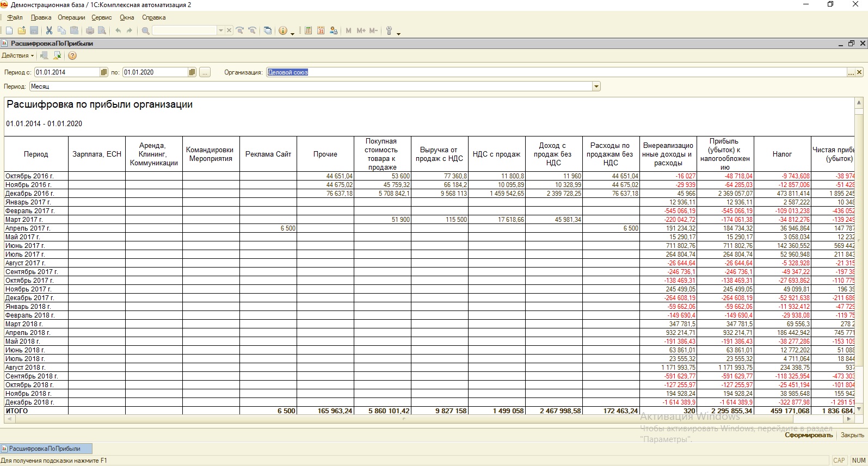Click the Налог column header
This screenshot has height=466, width=868.
point(782,154)
